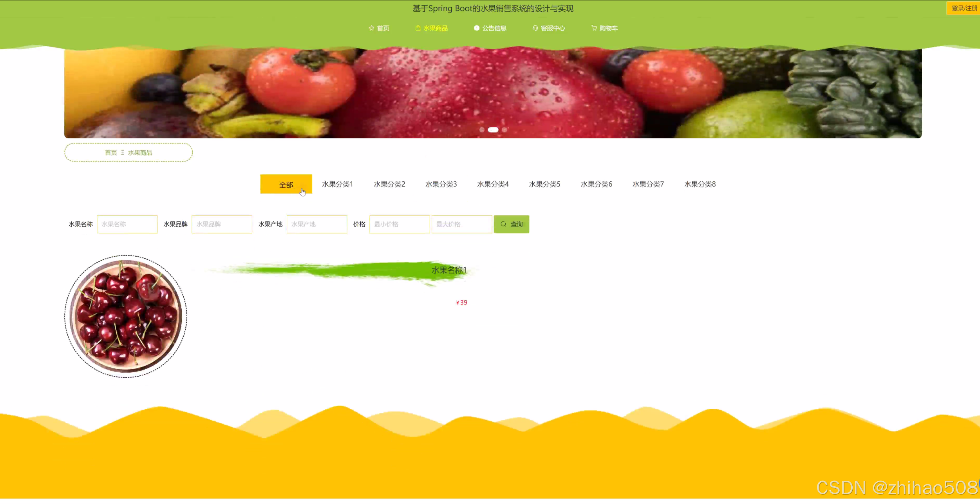The width and height of the screenshot is (980, 504).
Task: Click into the 水果品牌 input field
Action: click(222, 224)
